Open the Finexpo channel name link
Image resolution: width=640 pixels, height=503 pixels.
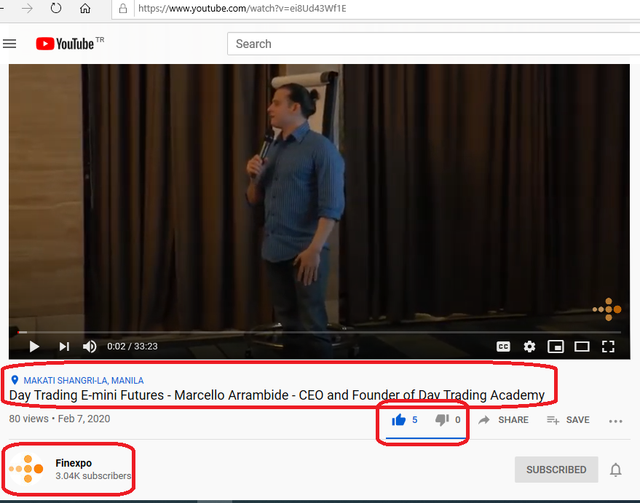[73, 463]
